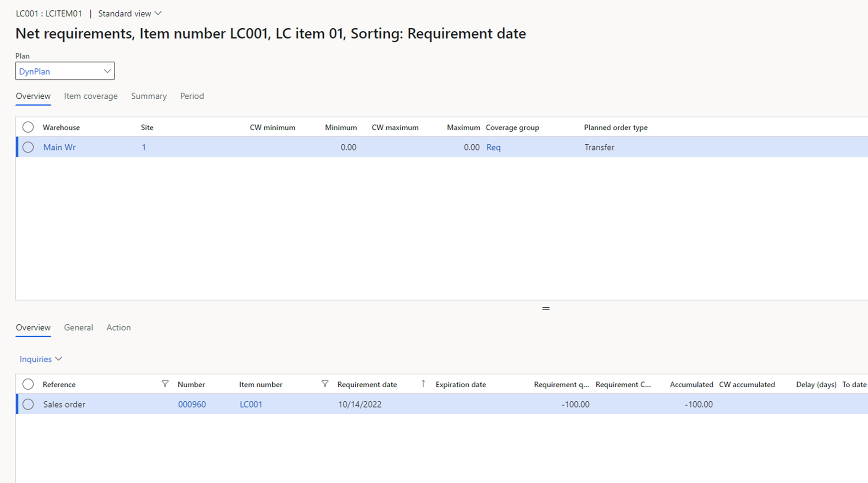Screen dimensions: 868x483
Task: Open the Req coverage group link
Action: 494,147
